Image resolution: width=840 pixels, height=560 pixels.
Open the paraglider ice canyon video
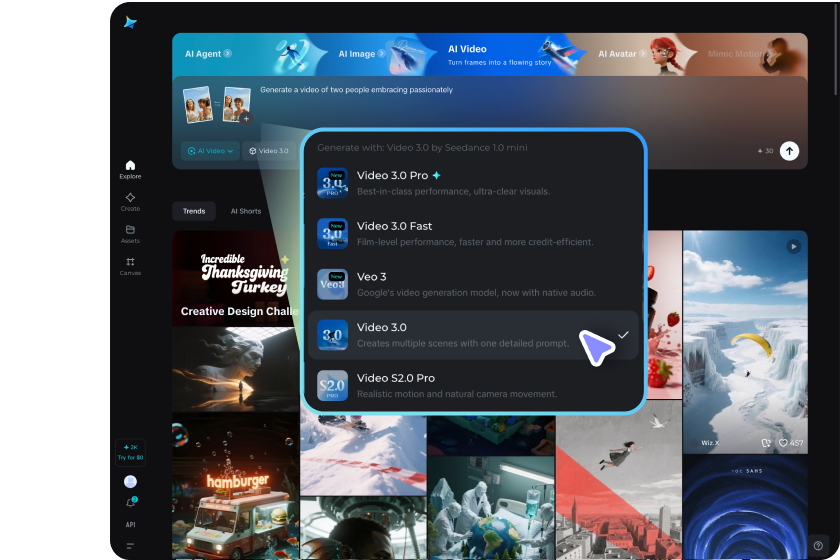(x=745, y=342)
